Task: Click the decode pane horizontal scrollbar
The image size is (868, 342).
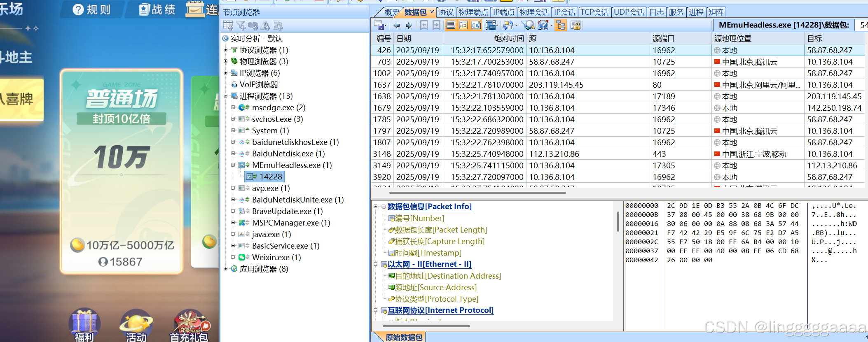Action: [x=426, y=326]
